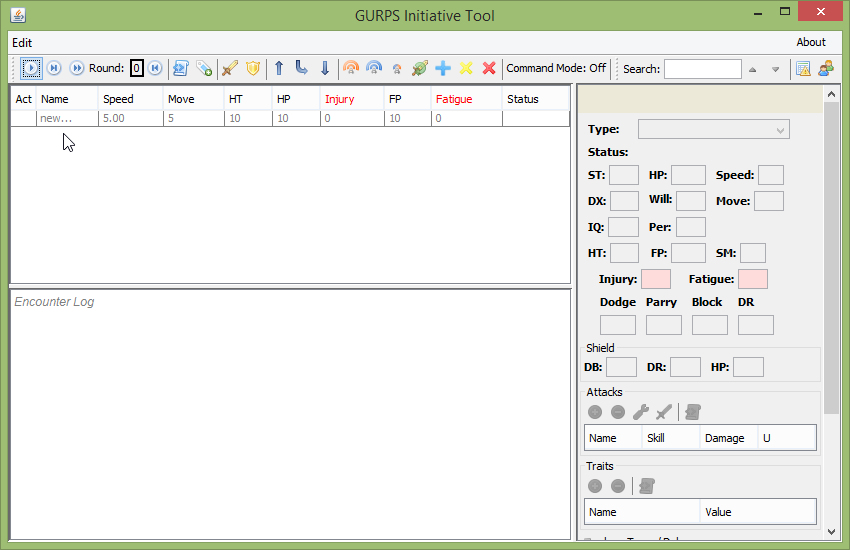Click the search next down arrow

776,69
